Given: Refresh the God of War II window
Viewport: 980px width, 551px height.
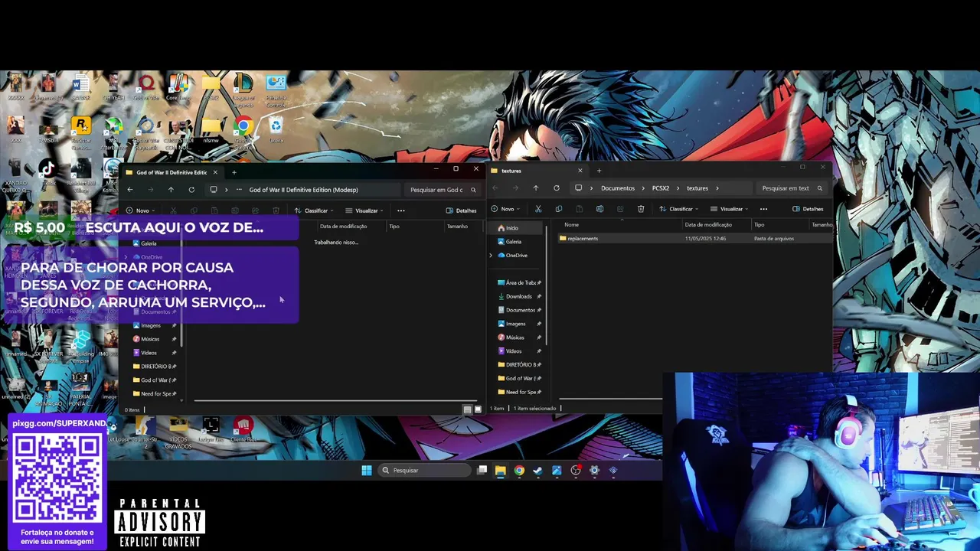Looking at the screenshot, I should tap(191, 190).
